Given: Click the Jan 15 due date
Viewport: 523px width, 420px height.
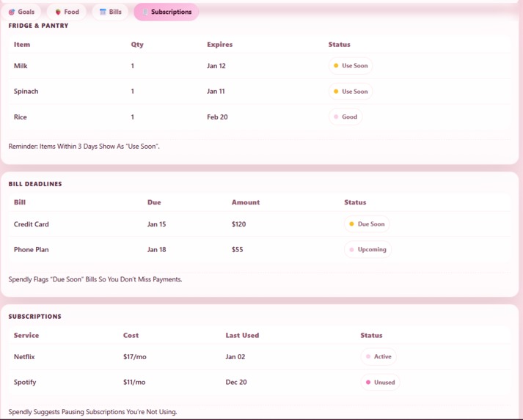Looking at the screenshot, I should (x=157, y=224).
